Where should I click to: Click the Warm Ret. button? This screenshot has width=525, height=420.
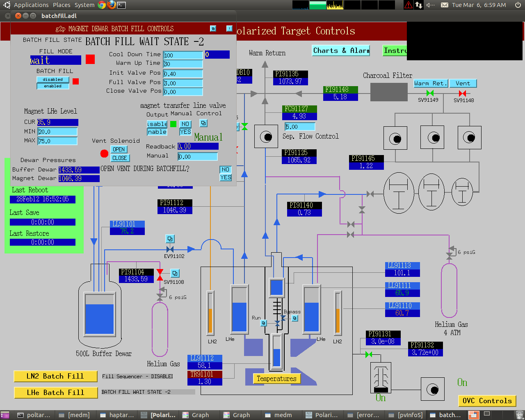pyautogui.click(x=430, y=83)
